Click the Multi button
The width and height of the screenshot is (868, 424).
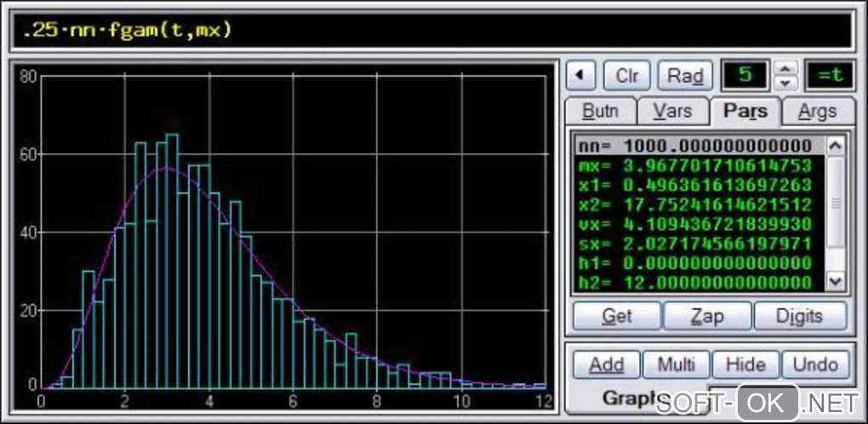676,364
